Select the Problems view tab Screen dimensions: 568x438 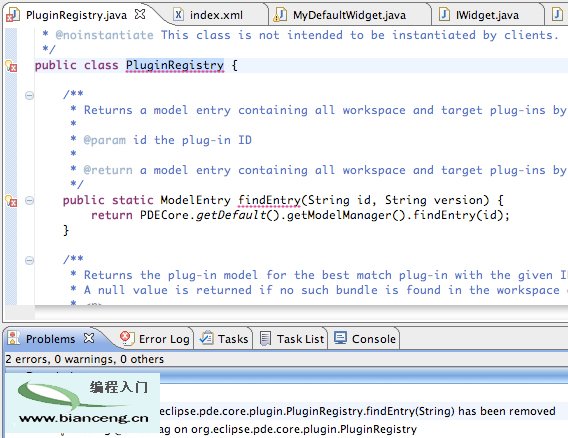[50, 339]
